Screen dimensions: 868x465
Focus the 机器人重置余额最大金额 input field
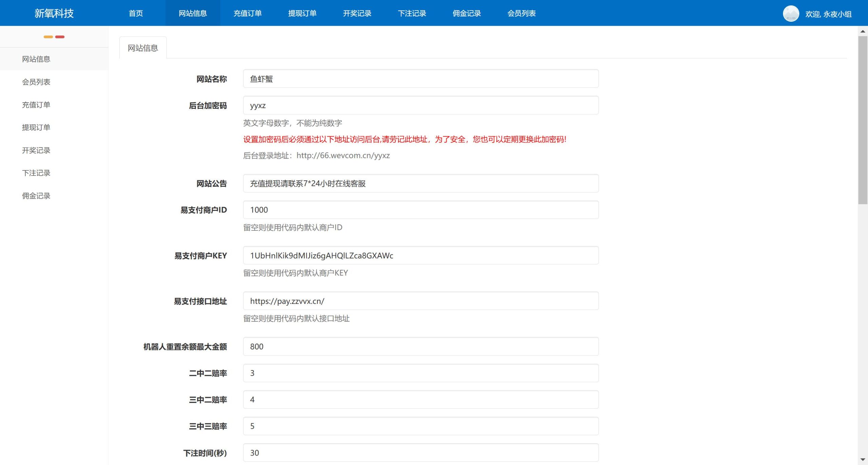point(421,346)
